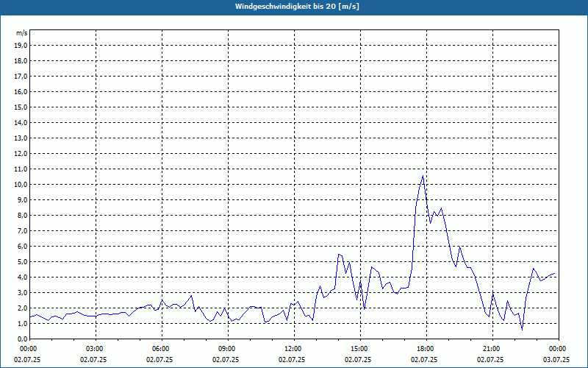Click the 17,0 y-axis value
This screenshot has height=368, width=588.
point(21,77)
